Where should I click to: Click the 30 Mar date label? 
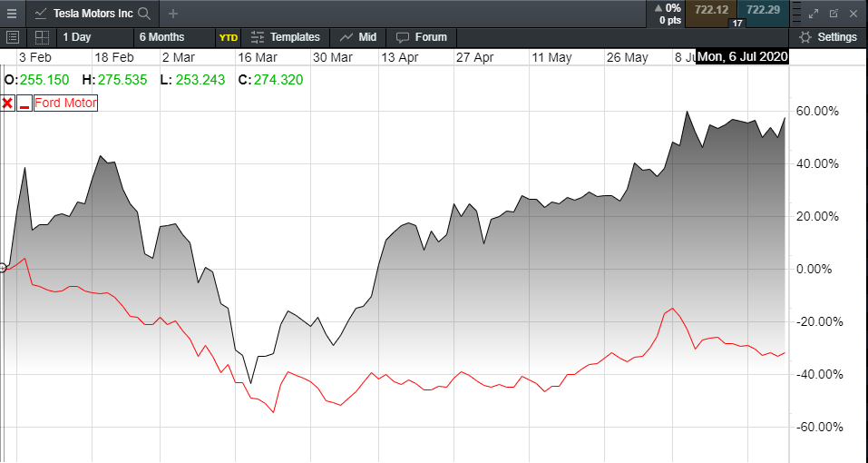click(333, 57)
